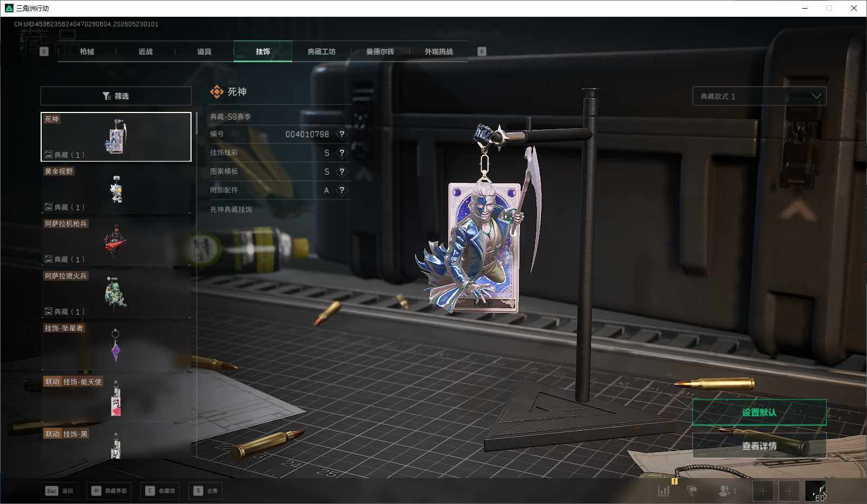
Task: Click the 典藏 image icon under 死神
Action: pos(48,155)
